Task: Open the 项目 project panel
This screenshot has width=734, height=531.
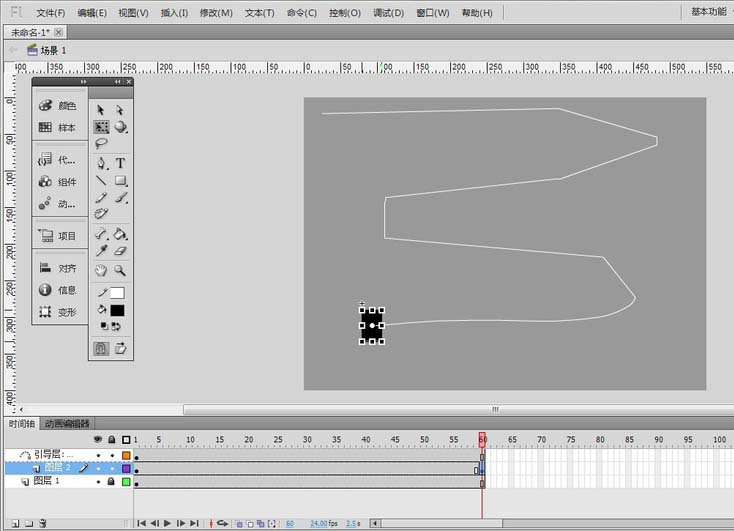Action: point(58,236)
